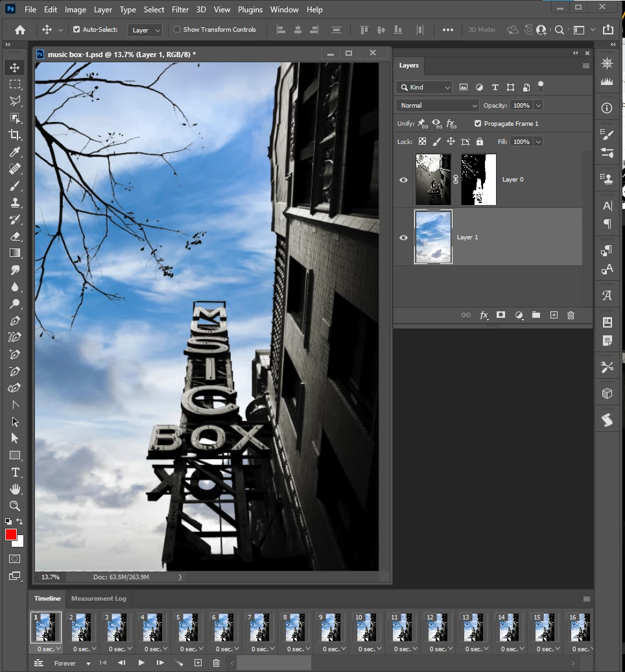The height and width of the screenshot is (672, 625).
Task: Go to the next animation frame
Action: tap(160, 662)
